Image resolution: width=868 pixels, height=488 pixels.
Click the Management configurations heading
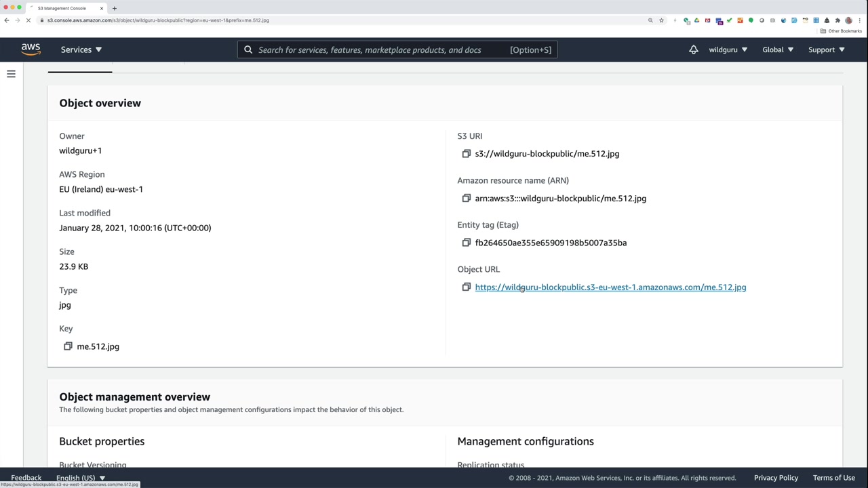526,441
